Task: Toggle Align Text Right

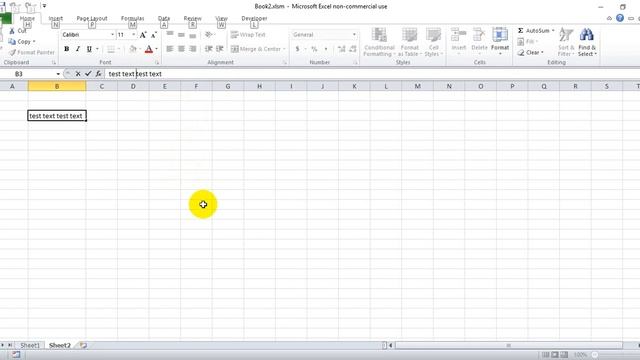Action: click(x=193, y=49)
